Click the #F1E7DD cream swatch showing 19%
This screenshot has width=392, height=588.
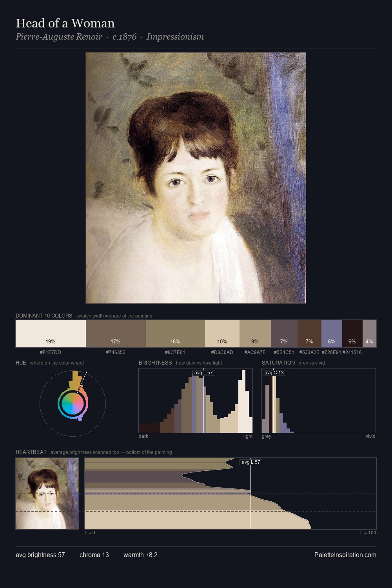pyautogui.click(x=51, y=334)
